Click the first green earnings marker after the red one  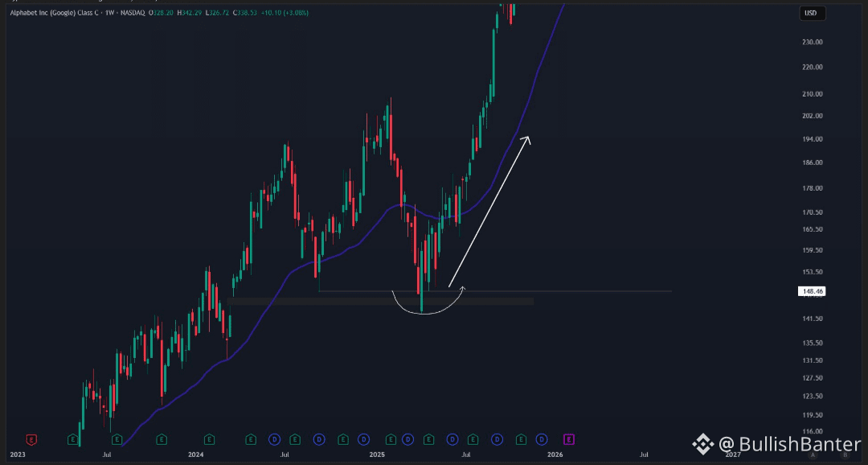(x=72, y=439)
